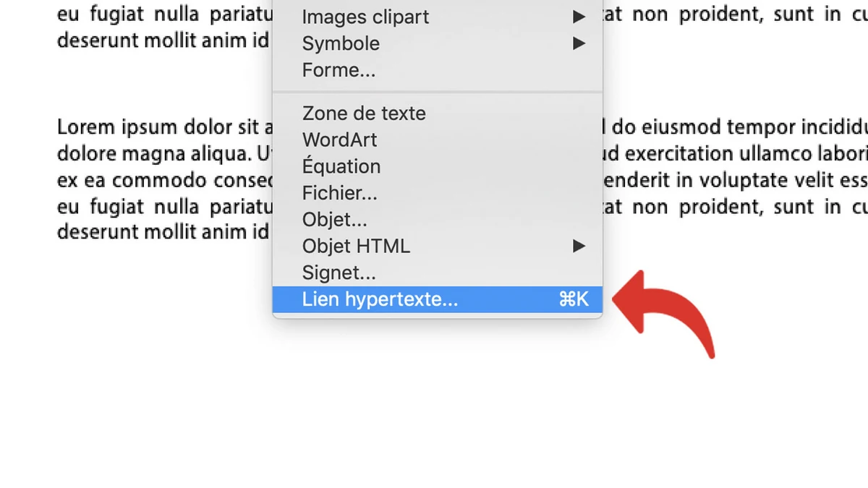Select the Objet HTML entry

pyautogui.click(x=356, y=246)
